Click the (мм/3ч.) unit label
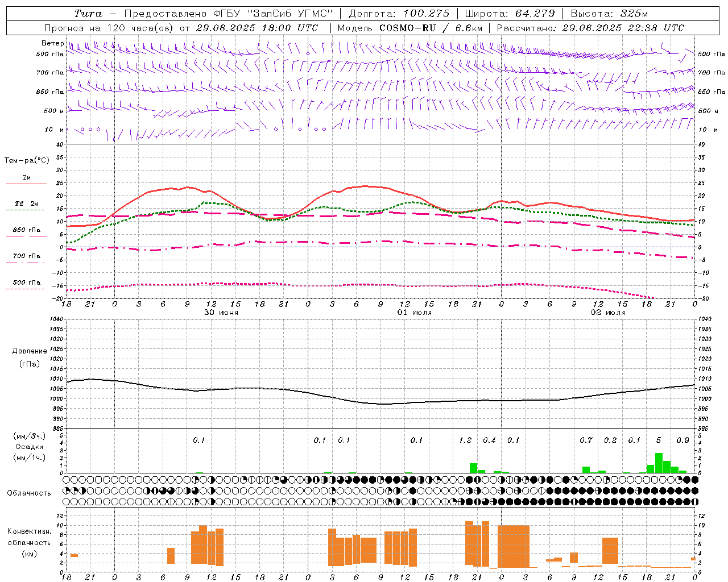This screenshot has width=728, height=582. (x=29, y=436)
